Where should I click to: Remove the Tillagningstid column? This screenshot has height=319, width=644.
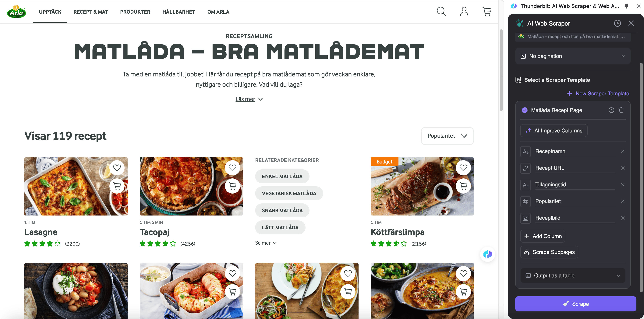pyautogui.click(x=622, y=185)
